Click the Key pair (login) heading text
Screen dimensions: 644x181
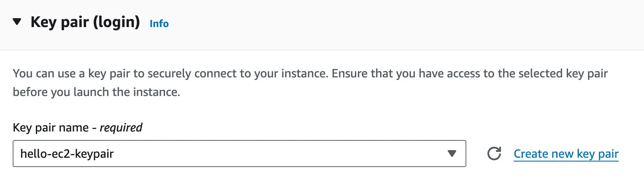point(85,22)
